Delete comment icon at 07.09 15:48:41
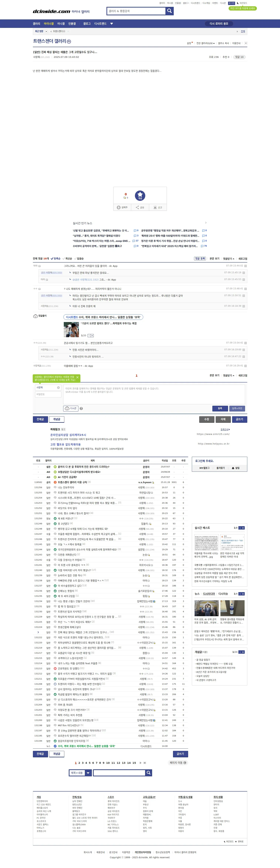Screen dimensions: 280x868 click(x=245, y=289)
